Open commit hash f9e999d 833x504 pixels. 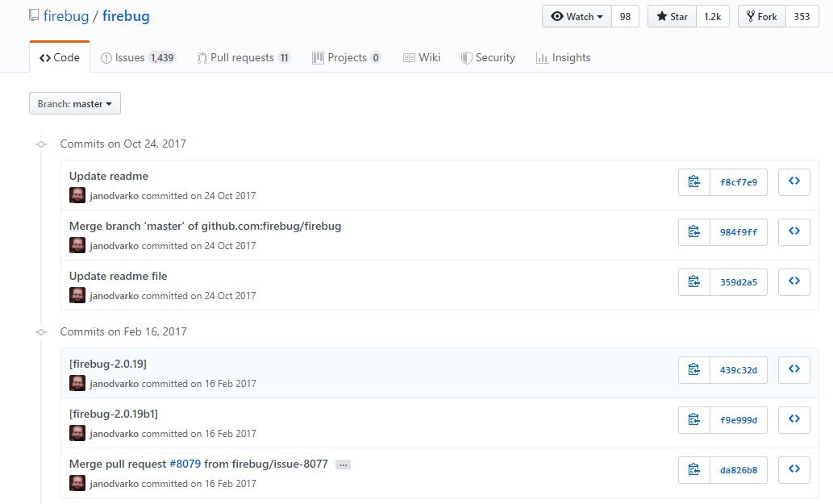[739, 420]
